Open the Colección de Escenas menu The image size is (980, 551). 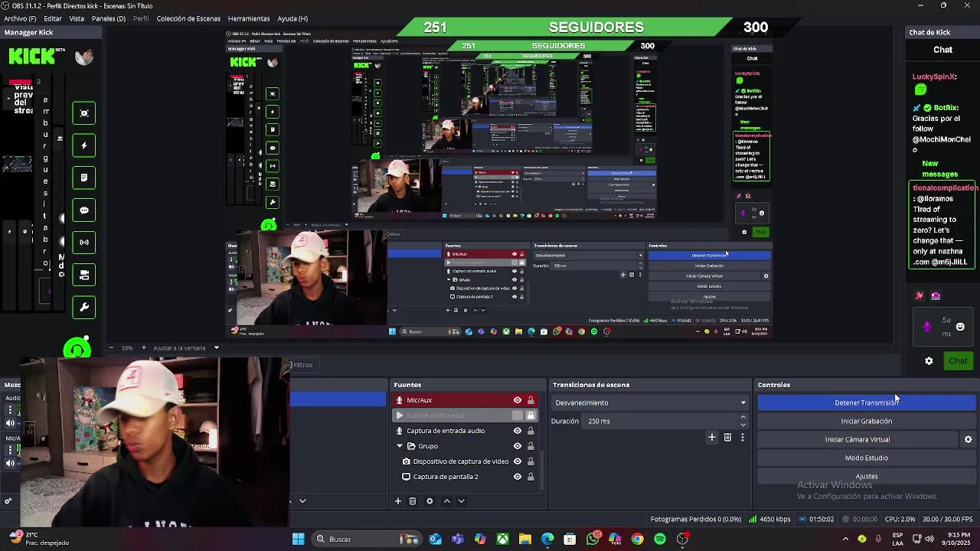[x=188, y=18]
